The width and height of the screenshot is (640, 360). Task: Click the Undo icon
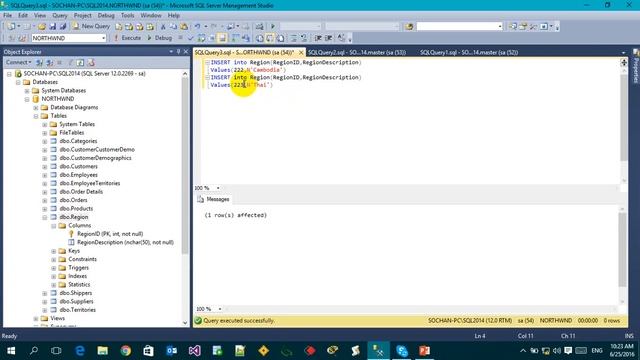click(198, 26)
